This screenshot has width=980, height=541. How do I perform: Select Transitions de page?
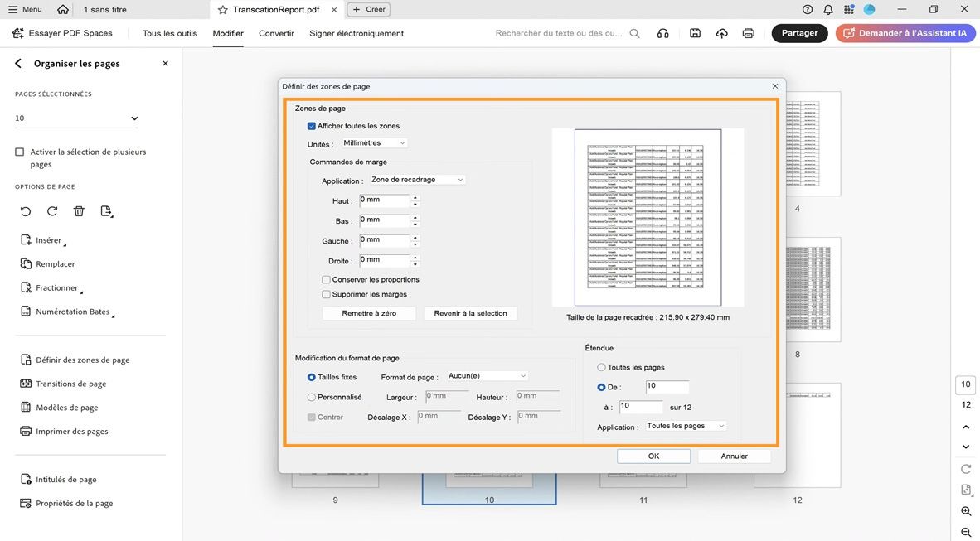tap(63, 384)
